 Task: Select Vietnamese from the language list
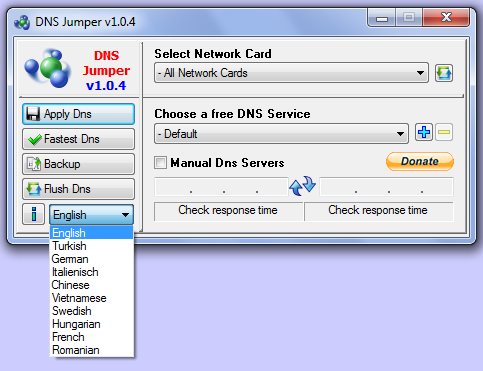click(x=91, y=298)
